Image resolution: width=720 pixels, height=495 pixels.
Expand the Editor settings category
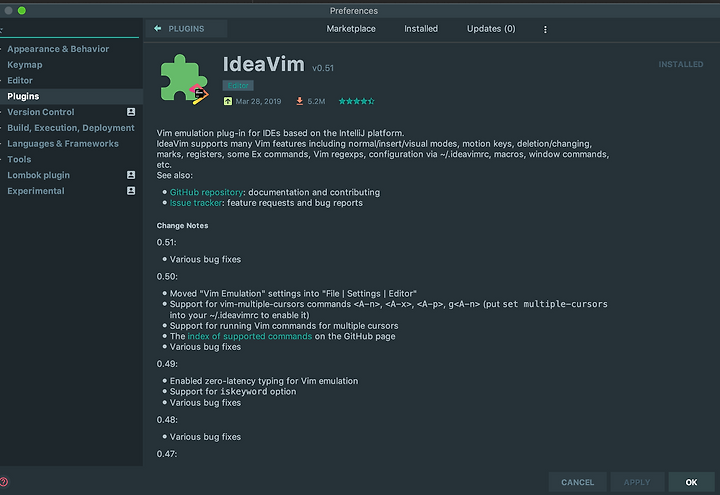[20, 80]
